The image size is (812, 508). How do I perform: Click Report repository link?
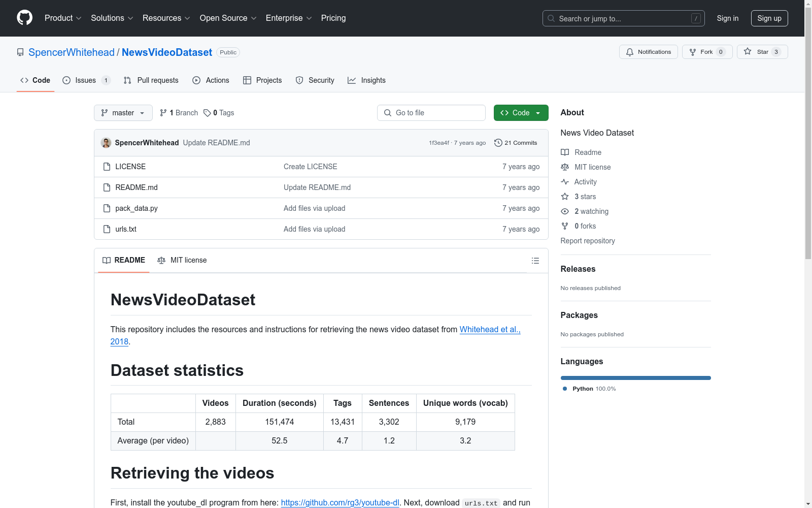tap(588, 241)
